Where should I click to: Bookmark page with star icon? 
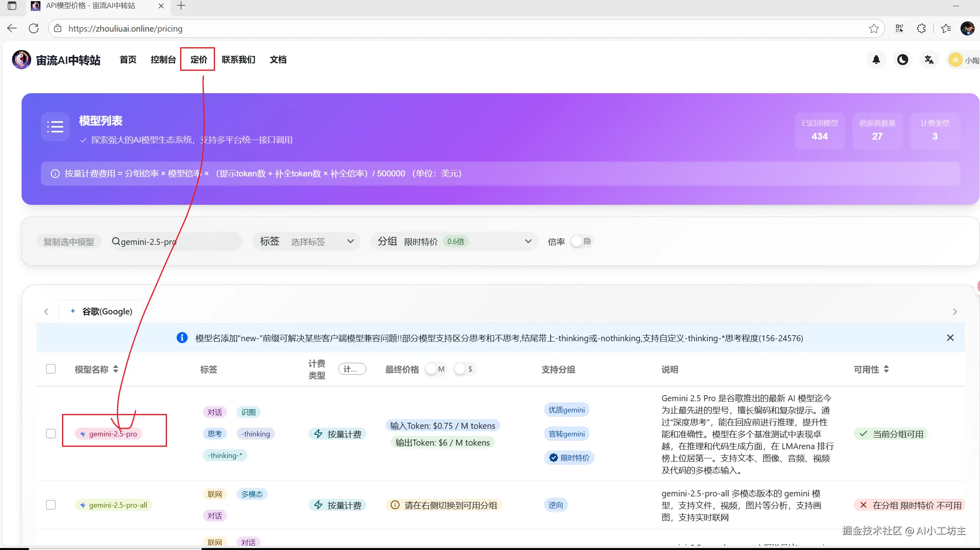click(874, 28)
